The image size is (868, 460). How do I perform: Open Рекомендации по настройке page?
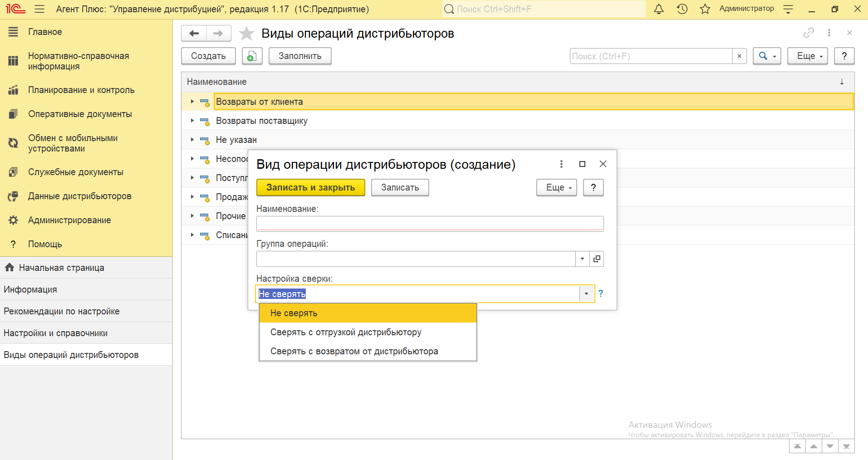(x=86, y=311)
